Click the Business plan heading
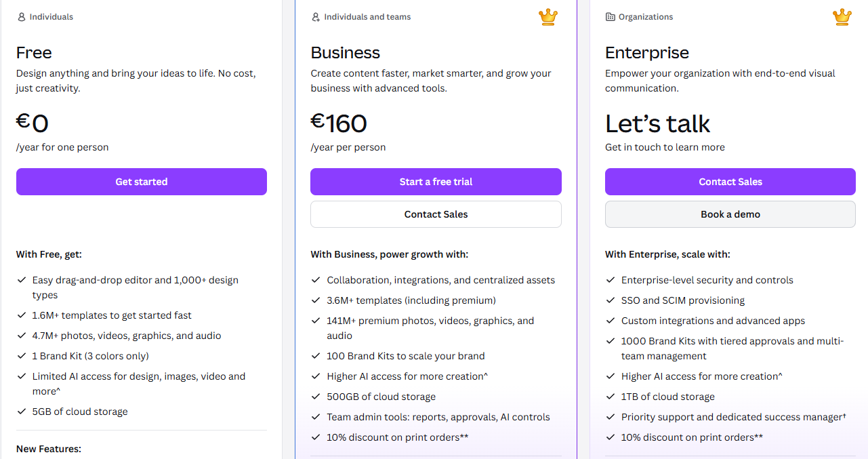Screen dimensions: 868x459 (x=346, y=53)
